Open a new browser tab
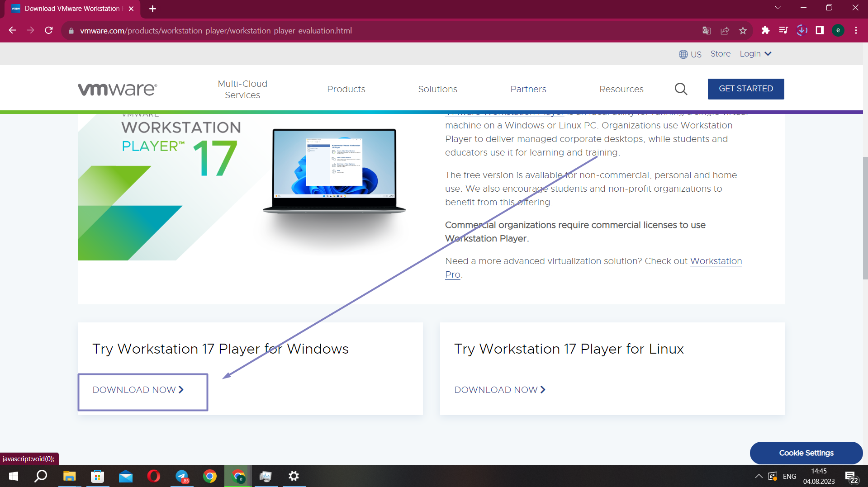 (152, 9)
